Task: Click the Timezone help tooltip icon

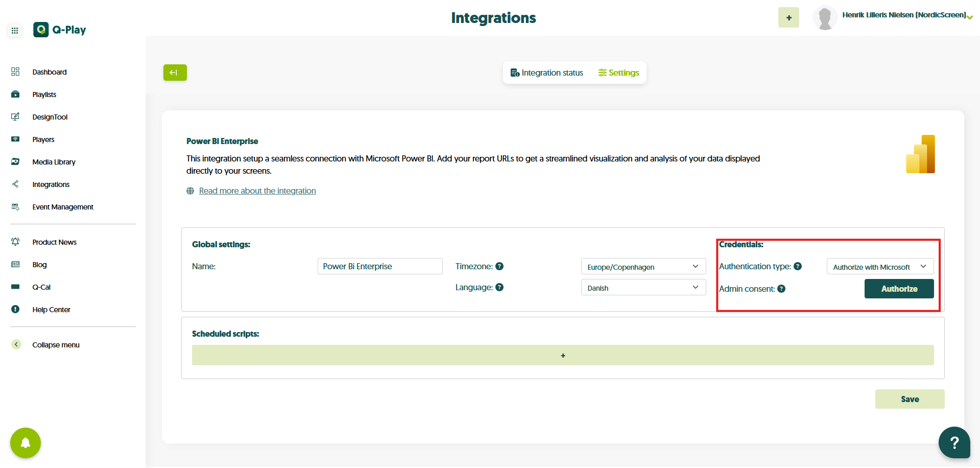Action: 499,266
